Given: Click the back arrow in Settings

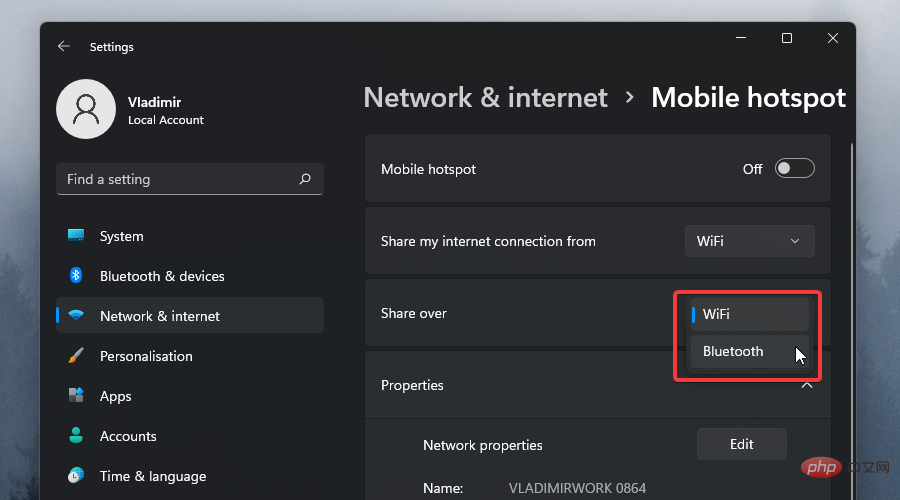Looking at the screenshot, I should pyautogui.click(x=64, y=46).
